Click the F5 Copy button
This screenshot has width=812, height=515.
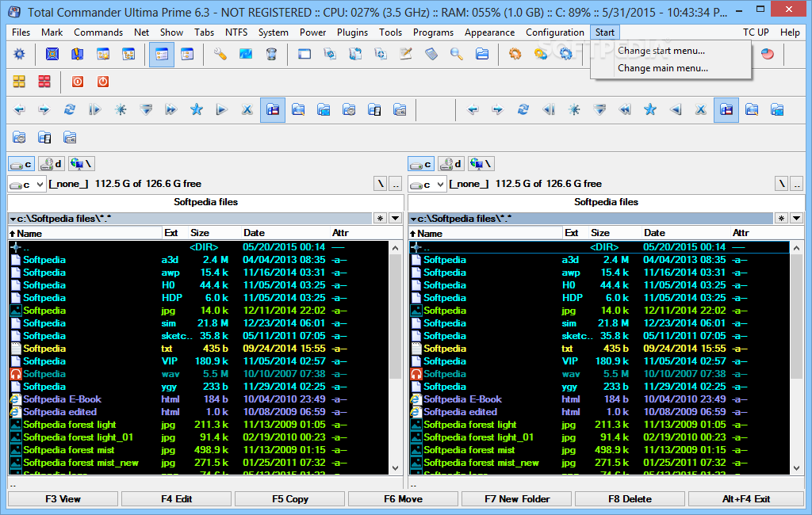[290, 499]
